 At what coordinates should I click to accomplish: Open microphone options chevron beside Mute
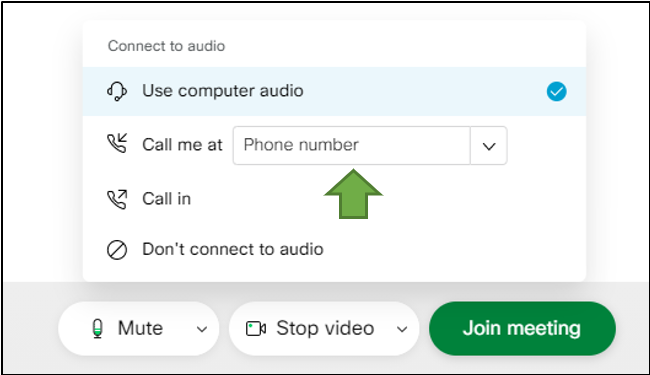tap(202, 329)
